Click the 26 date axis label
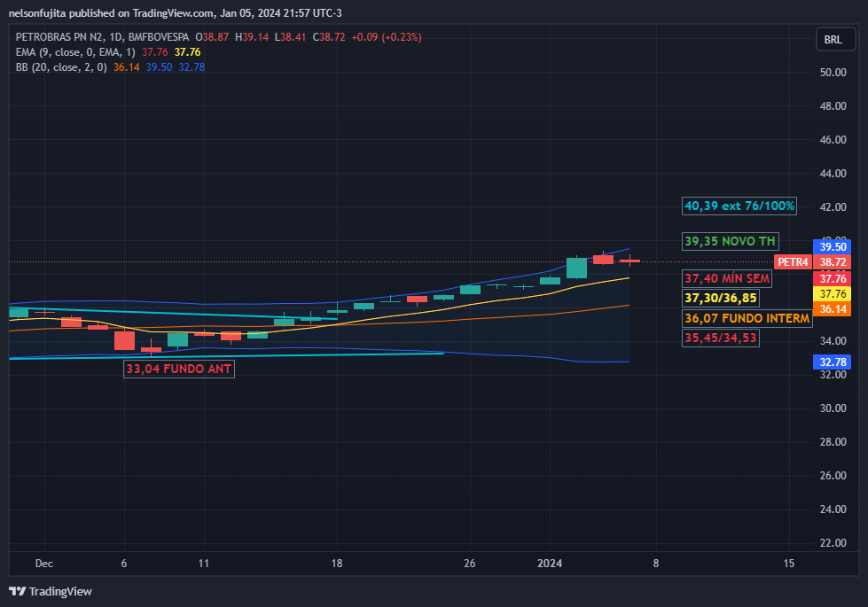Viewport: 868px width, 607px height. [469, 564]
